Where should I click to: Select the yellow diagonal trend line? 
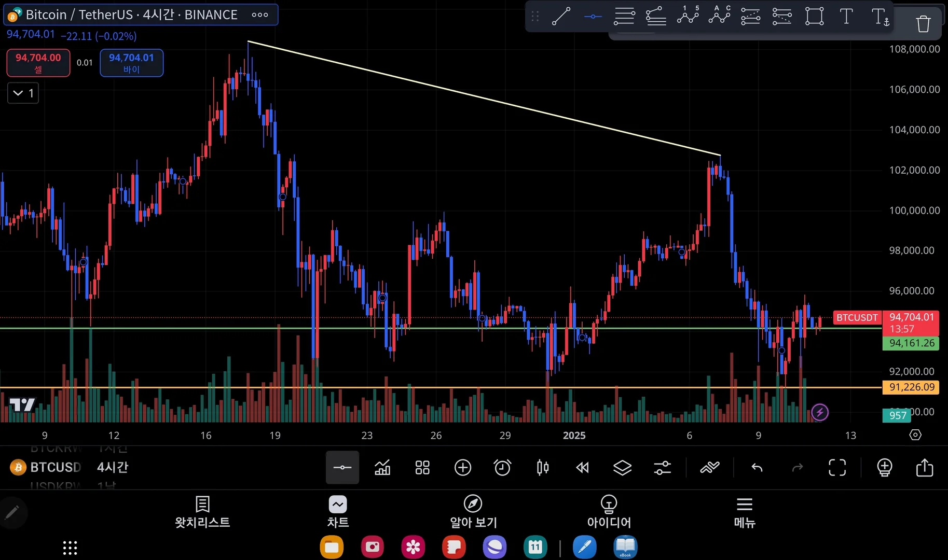pyautogui.click(x=484, y=98)
